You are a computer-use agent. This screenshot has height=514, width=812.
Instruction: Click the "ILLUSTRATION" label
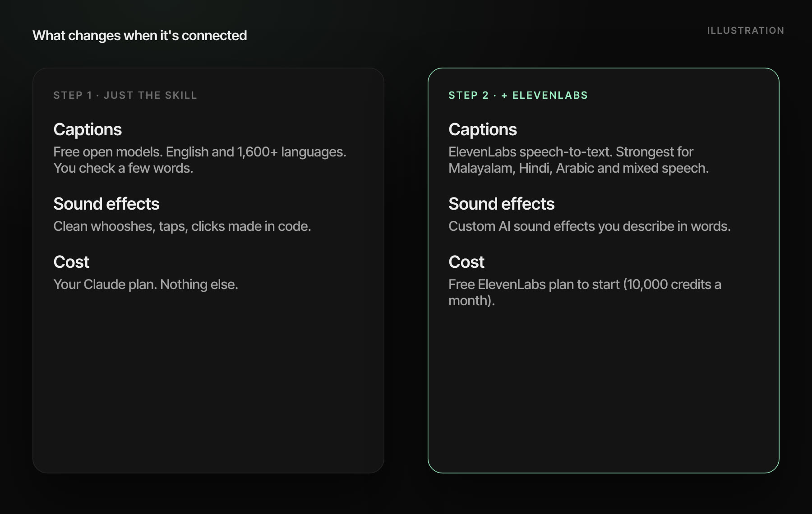pyautogui.click(x=746, y=31)
